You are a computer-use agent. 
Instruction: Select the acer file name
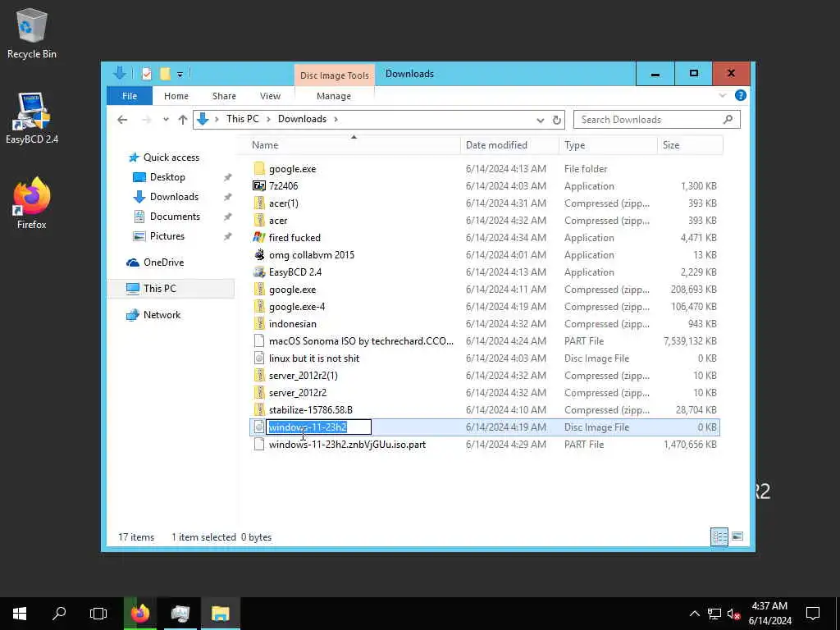point(278,221)
